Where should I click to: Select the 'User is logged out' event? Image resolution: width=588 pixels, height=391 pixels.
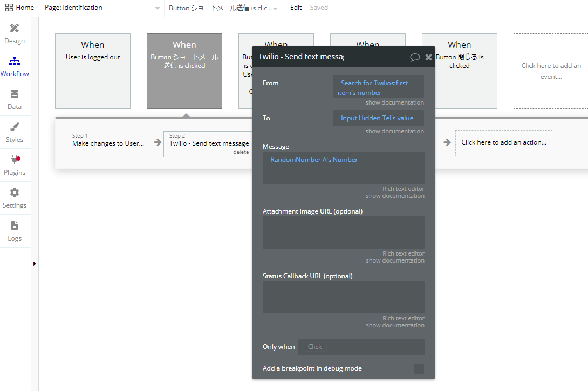pos(93,71)
